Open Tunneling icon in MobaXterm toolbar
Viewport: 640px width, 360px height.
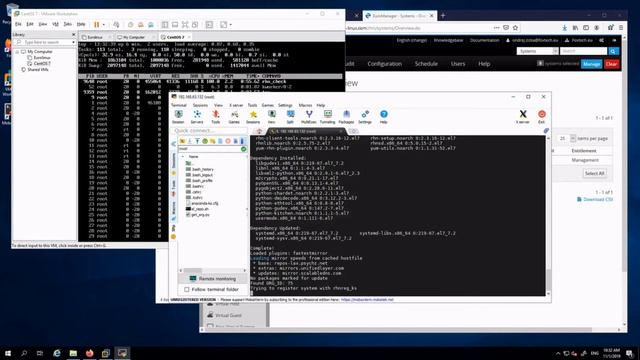(327, 116)
